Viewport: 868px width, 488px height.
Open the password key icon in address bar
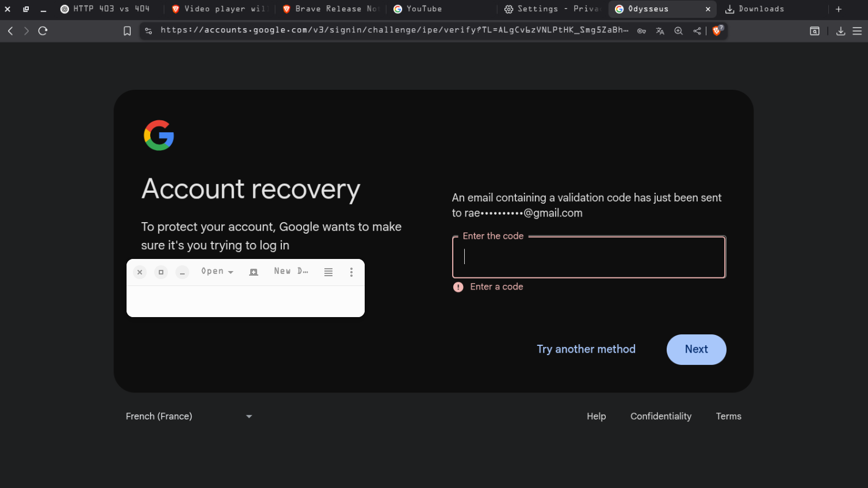[641, 31]
